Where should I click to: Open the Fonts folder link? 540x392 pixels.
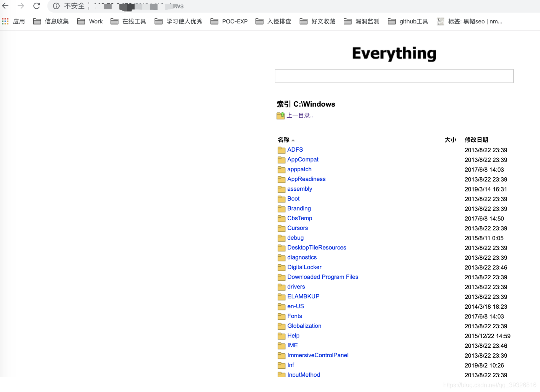tap(295, 316)
